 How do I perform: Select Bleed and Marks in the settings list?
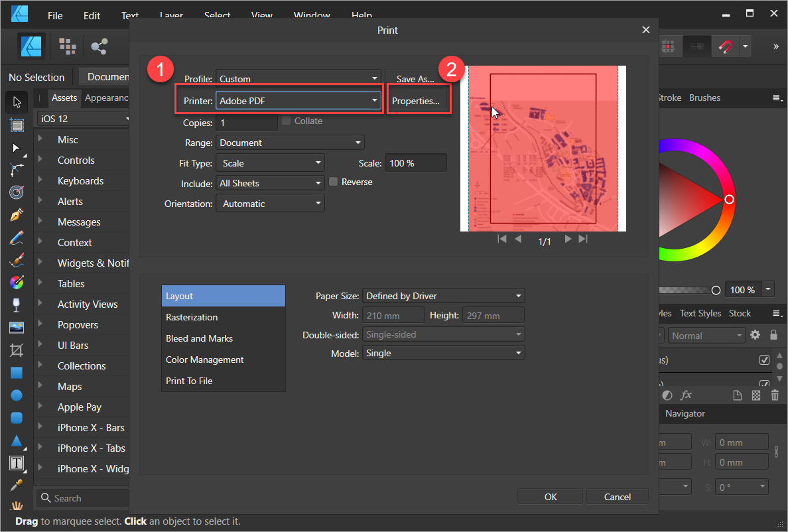click(x=199, y=338)
